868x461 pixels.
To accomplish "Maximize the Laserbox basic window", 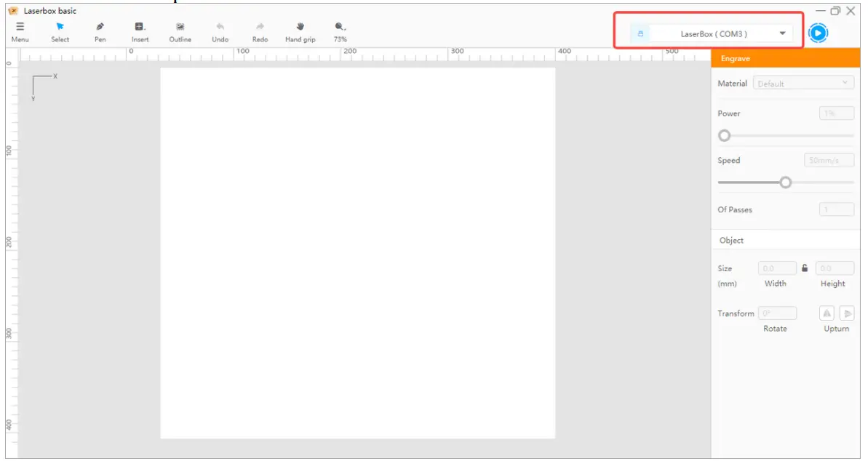I will (x=835, y=10).
